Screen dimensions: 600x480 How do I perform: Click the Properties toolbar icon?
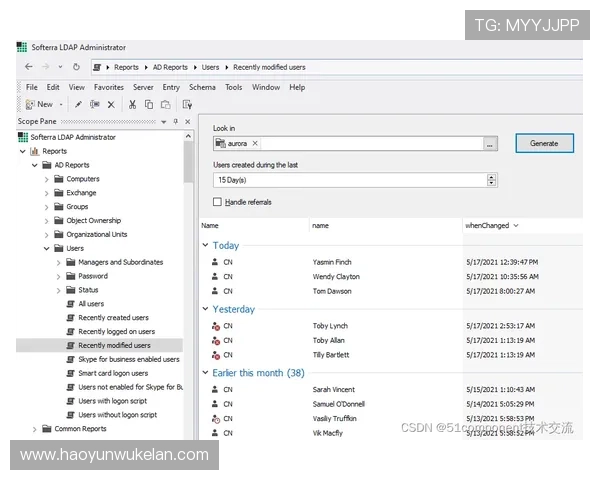(187, 104)
